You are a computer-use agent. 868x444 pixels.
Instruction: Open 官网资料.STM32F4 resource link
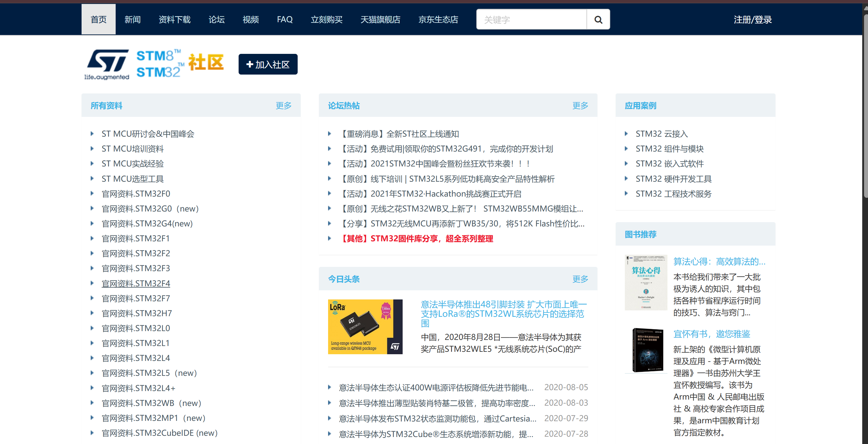tap(136, 283)
